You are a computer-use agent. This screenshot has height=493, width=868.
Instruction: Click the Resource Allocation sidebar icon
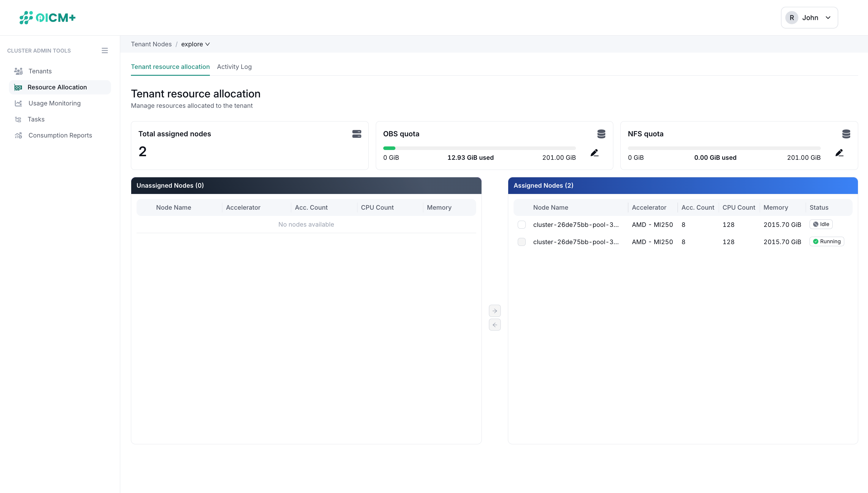tap(19, 87)
